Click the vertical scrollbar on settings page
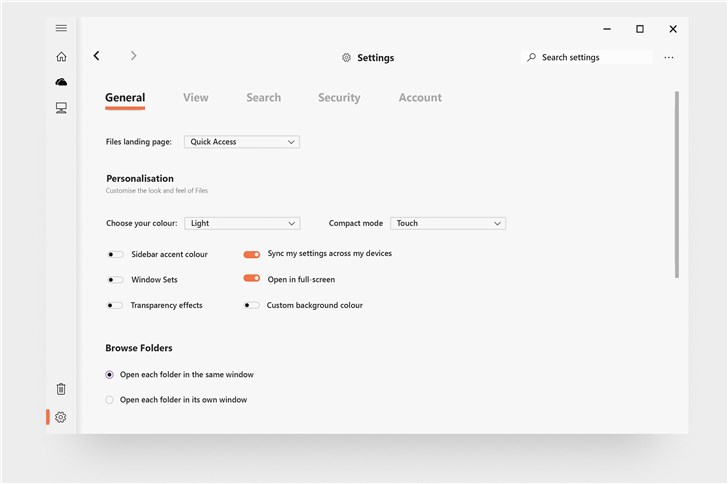The height and width of the screenshot is (484, 728). pos(677,185)
